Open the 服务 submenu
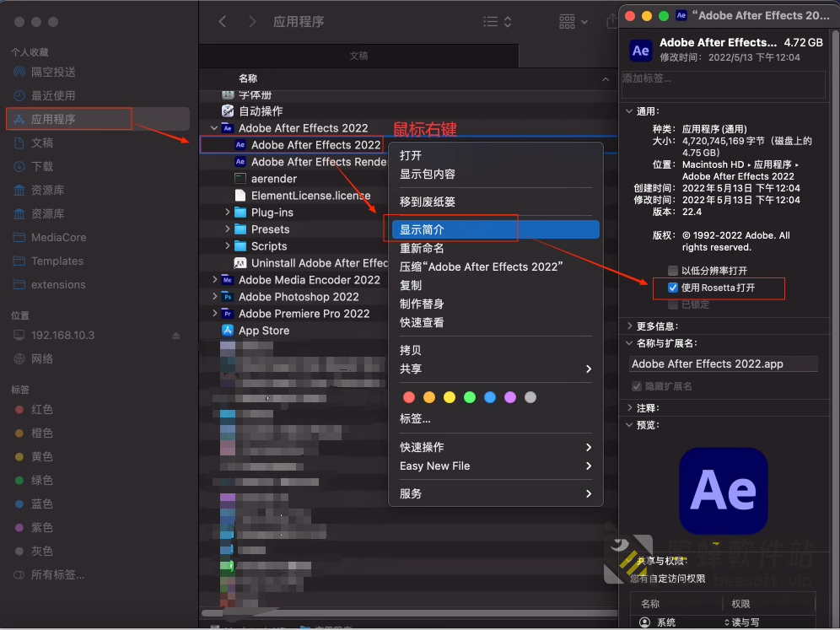The height and width of the screenshot is (630, 840). coord(496,493)
